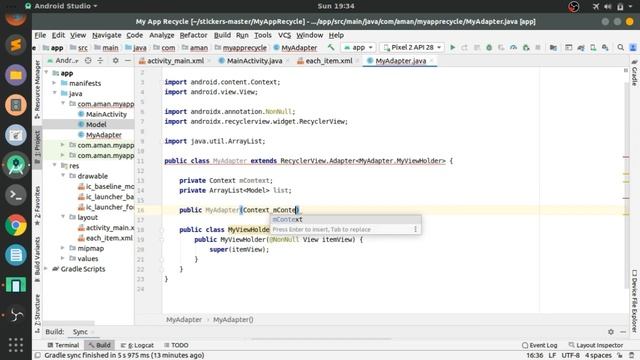
Task: Toggle the Terminal tool window
Action: pyautogui.click(x=63, y=345)
